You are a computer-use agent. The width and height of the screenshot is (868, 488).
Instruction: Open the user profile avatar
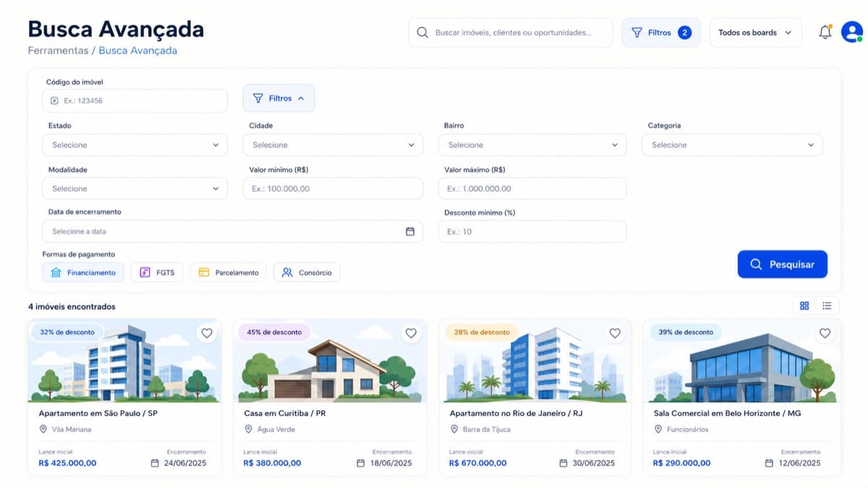pos(851,32)
